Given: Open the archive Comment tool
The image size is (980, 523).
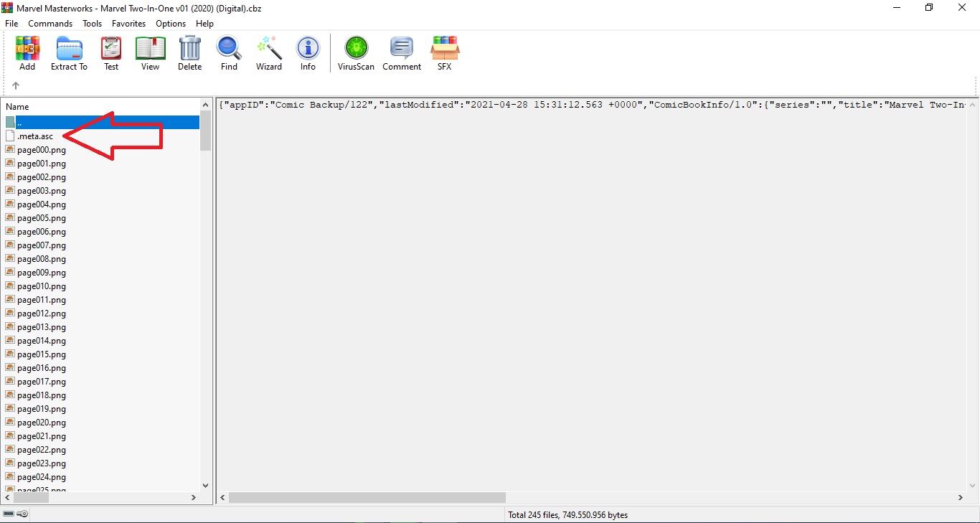Looking at the screenshot, I should 402,54.
